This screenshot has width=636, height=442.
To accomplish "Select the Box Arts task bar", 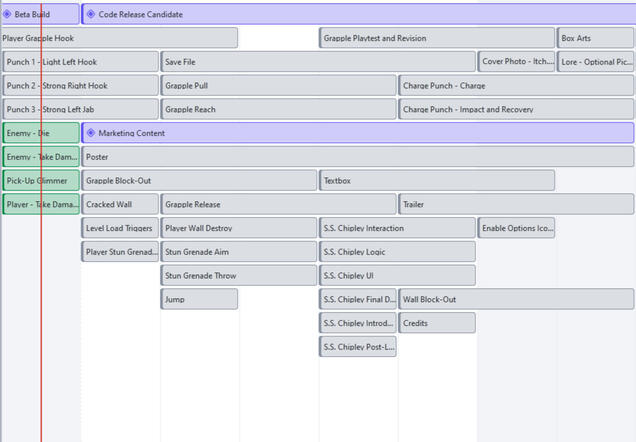I will pyautogui.click(x=595, y=38).
